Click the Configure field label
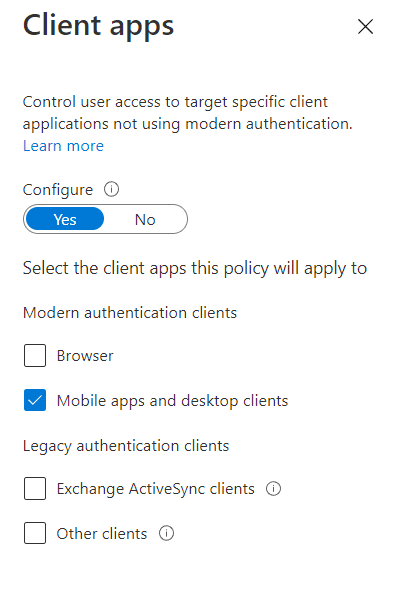 pyautogui.click(x=58, y=190)
